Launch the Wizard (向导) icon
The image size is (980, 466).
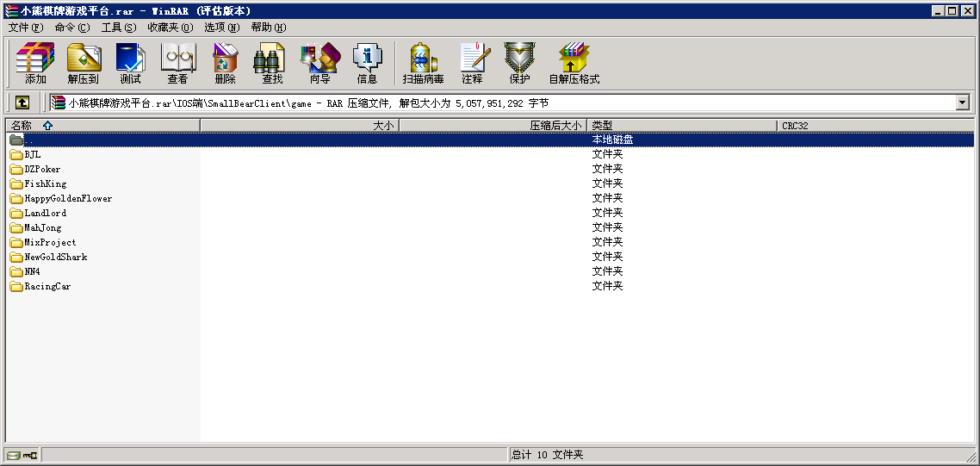[x=319, y=63]
